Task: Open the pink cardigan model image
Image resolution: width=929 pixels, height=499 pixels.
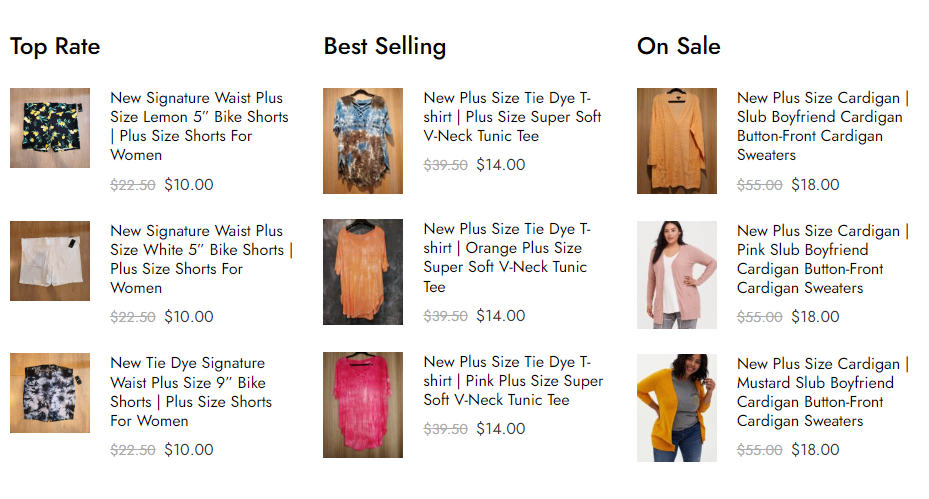Action: point(677,275)
